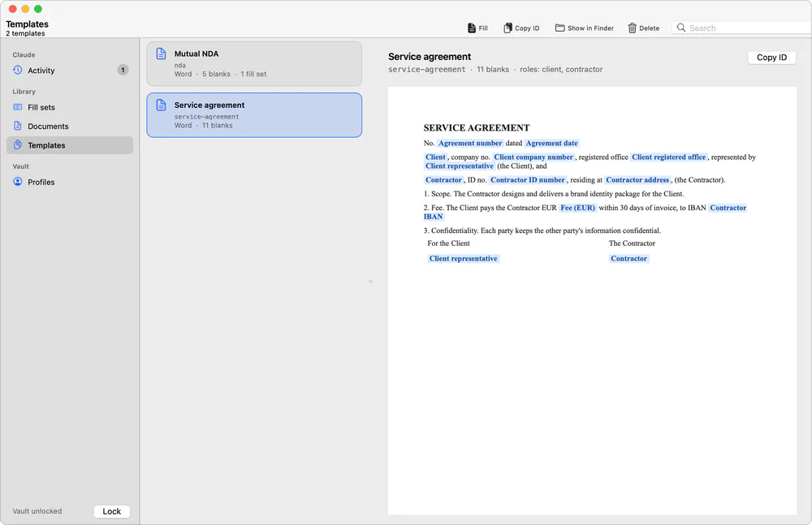Click the Client registered office blank

pyautogui.click(x=668, y=157)
